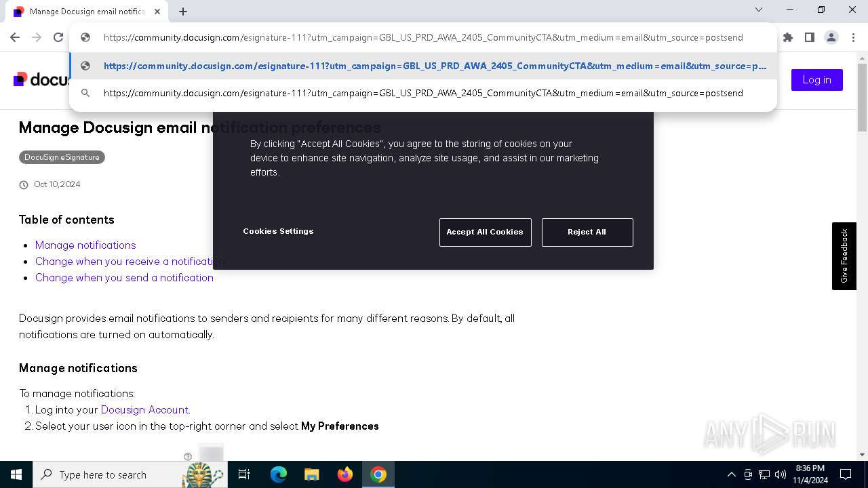
Task: Choose the search suggestion with the magnifier icon
Action: [423, 93]
